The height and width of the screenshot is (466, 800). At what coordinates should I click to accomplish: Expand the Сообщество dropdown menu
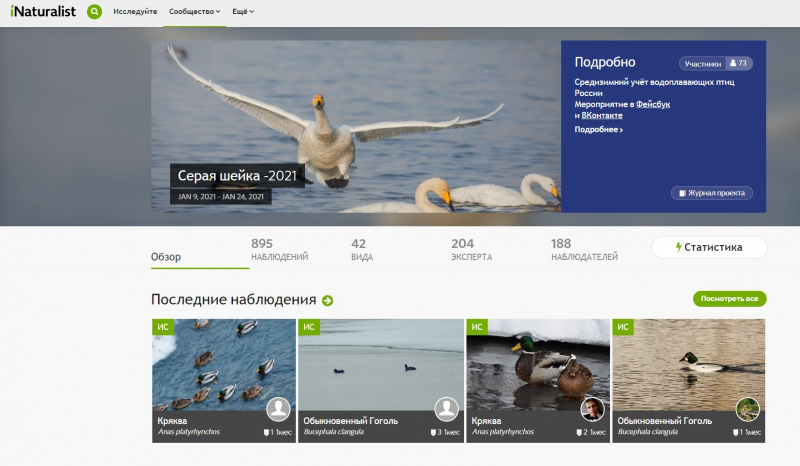(195, 12)
